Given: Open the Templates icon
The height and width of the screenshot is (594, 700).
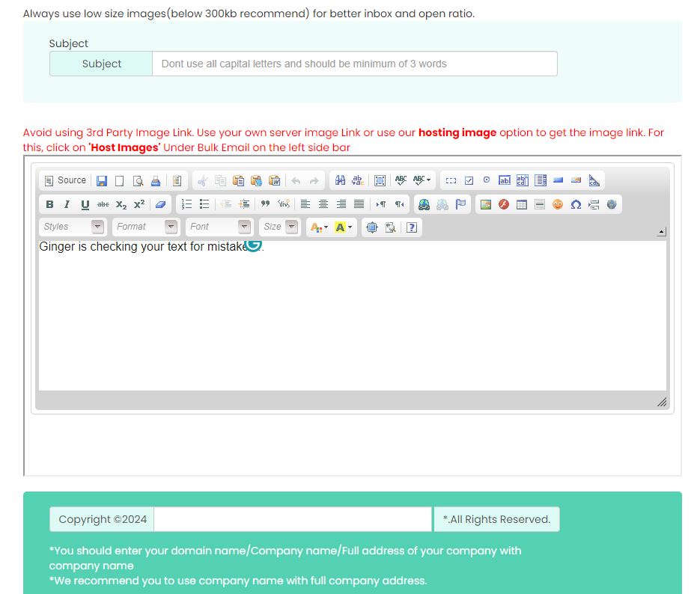Looking at the screenshot, I should coord(177,180).
